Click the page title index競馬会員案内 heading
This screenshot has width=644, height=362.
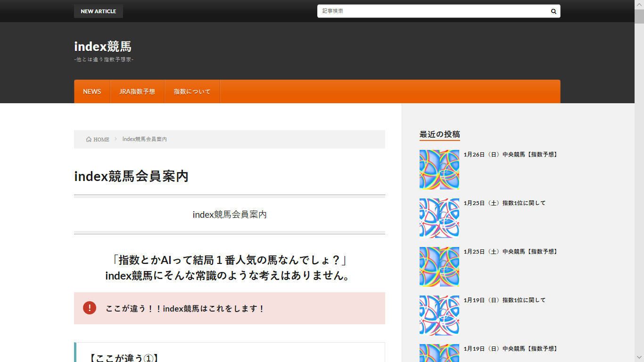point(132,176)
